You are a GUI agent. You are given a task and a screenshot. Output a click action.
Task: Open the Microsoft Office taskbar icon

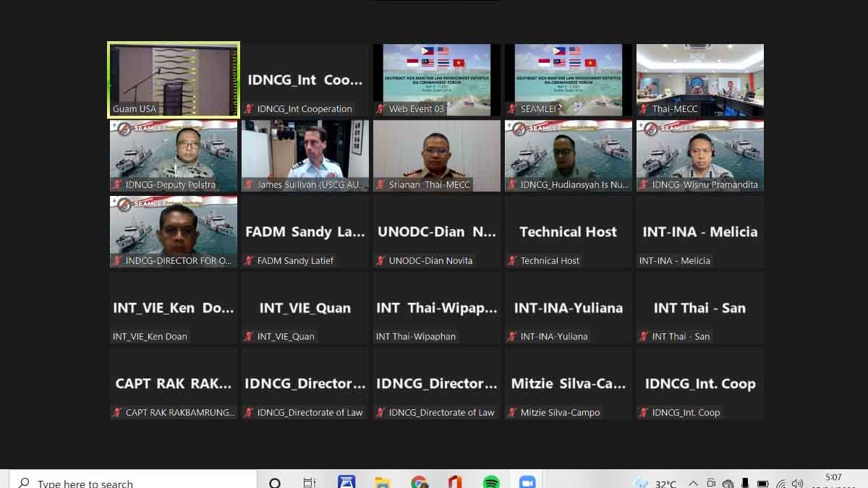455,482
